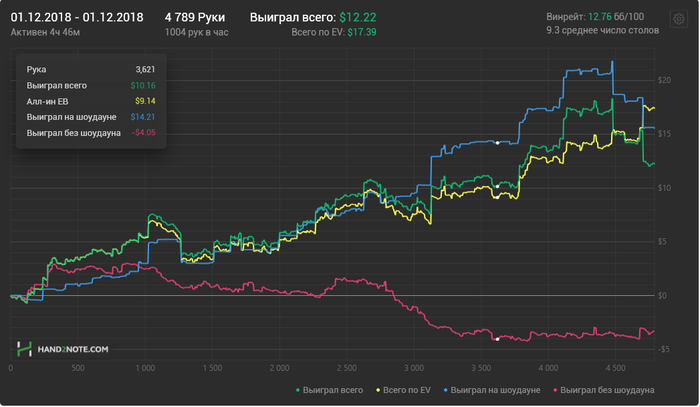700x407 pixels.
Task: Click the tooltip hand number 3,621
Action: [x=146, y=70]
